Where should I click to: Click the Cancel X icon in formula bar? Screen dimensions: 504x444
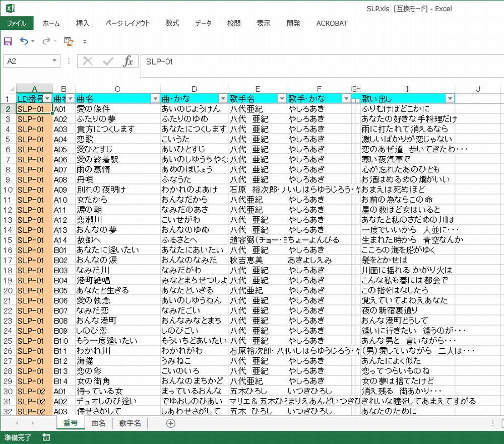[88, 61]
